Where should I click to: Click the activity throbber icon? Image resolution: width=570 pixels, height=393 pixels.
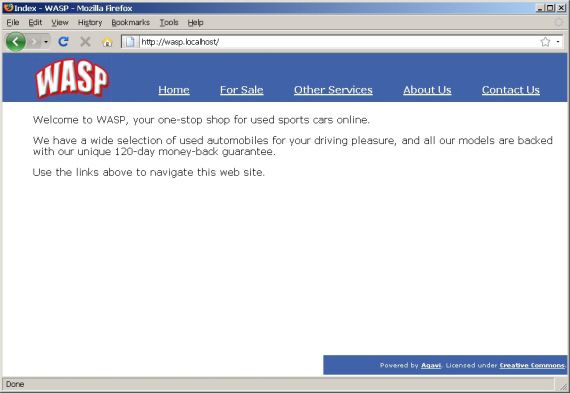coord(559,23)
